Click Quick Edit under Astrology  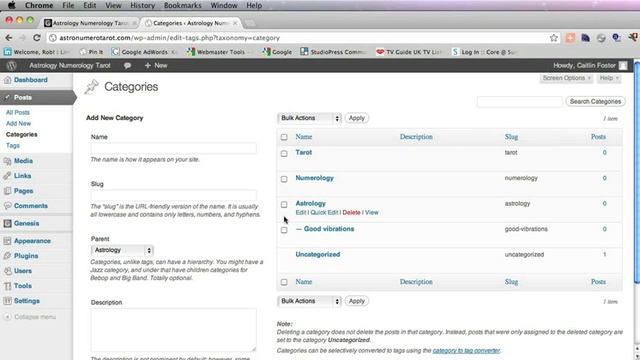324,213
